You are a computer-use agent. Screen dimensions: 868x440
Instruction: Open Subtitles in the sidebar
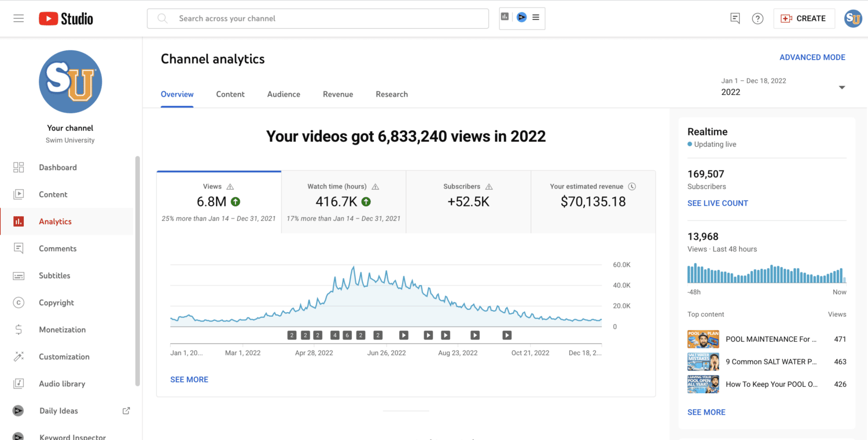[67, 276]
